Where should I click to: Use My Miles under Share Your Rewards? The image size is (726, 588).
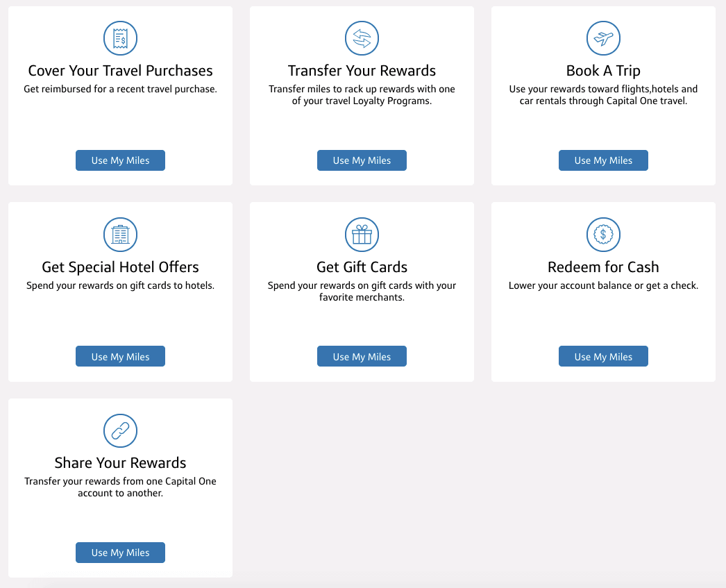(120, 553)
